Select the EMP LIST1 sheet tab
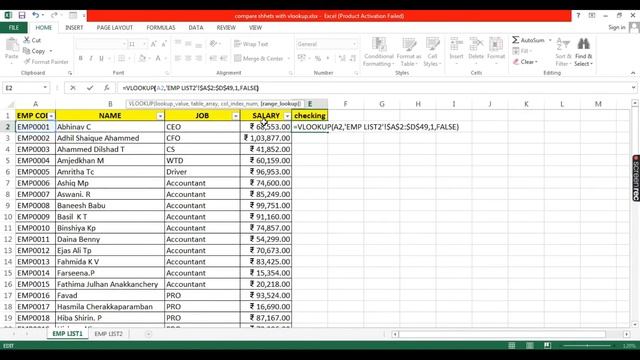Image resolution: width=640 pixels, height=360 pixels. 67,334
